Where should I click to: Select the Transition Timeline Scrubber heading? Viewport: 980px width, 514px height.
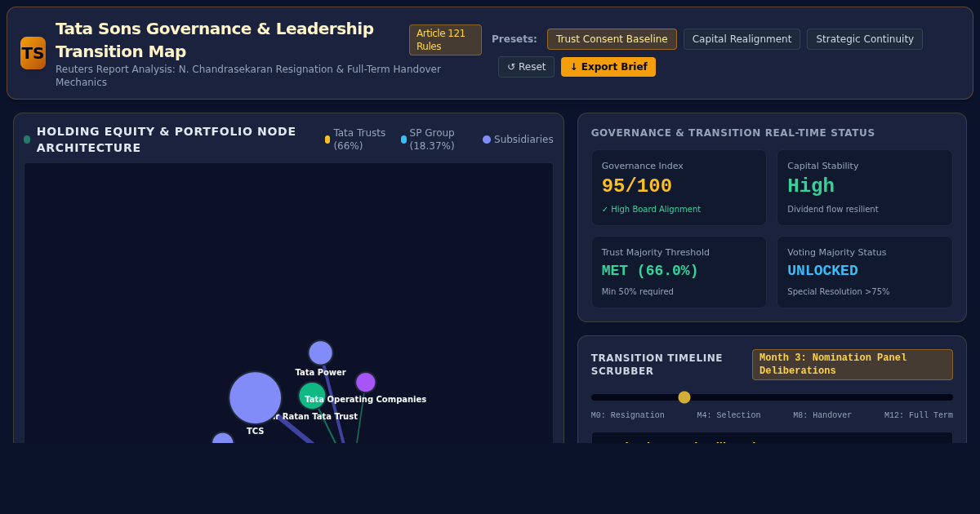pyautogui.click(x=657, y=365)
